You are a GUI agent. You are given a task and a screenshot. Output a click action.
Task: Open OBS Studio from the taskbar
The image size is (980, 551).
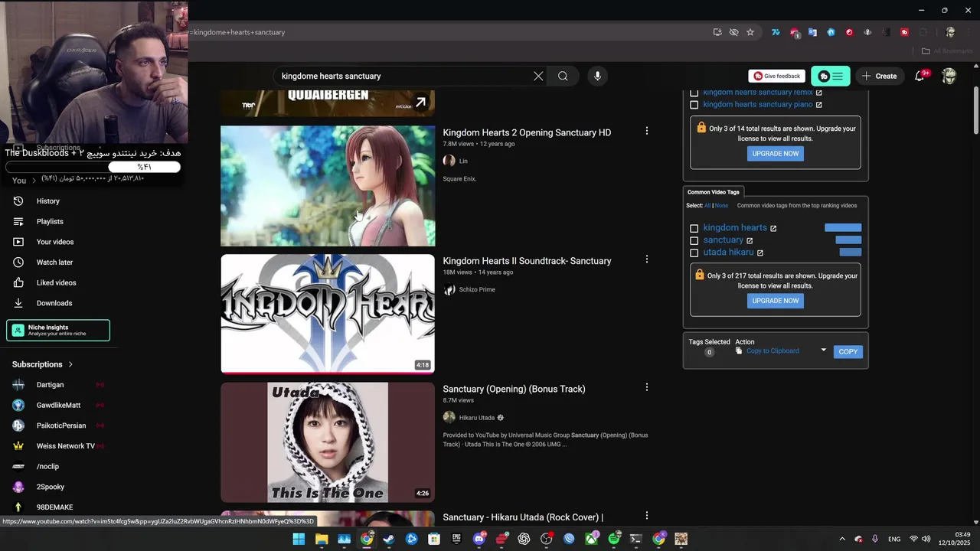[x=547, y=539]
